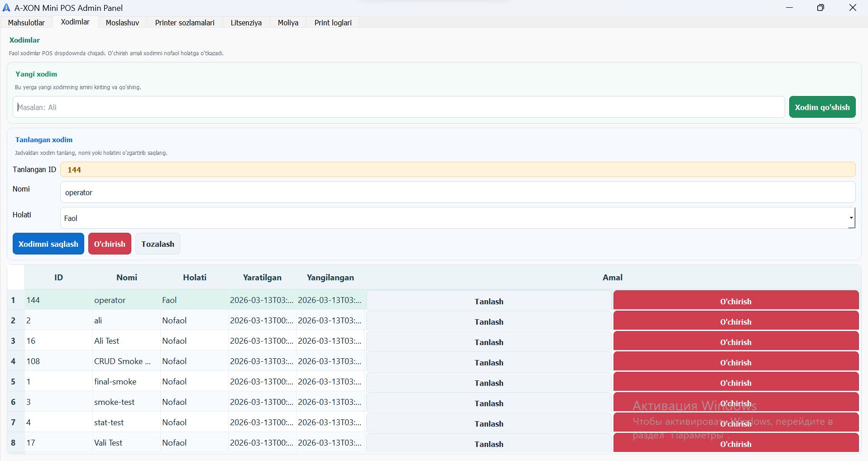Select the final-smoke row's Tanlash button
Screen dimensions: 868x461
[x=489, y=383]
